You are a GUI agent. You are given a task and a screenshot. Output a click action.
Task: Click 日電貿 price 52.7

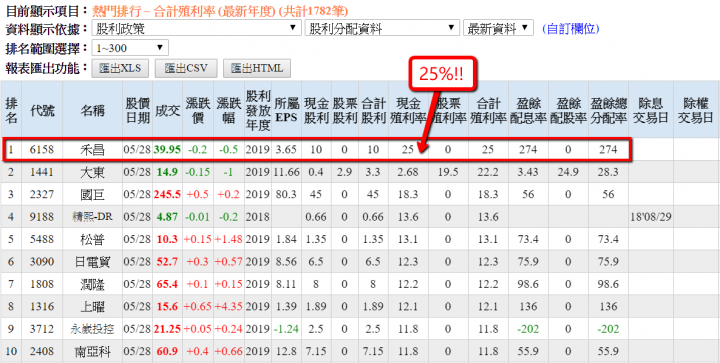click(x=167, y=262)
